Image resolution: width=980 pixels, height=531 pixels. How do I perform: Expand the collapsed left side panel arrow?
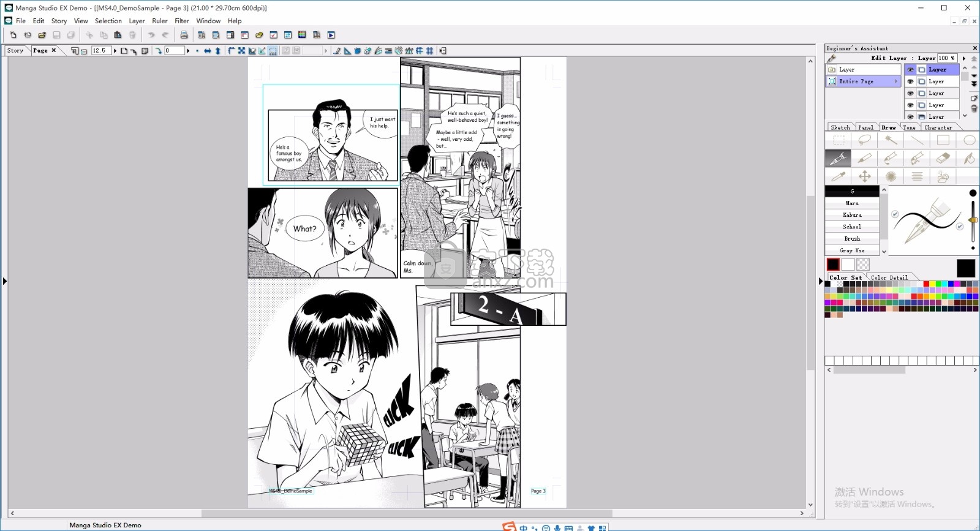pyautogui.click(x=4, y=281)
